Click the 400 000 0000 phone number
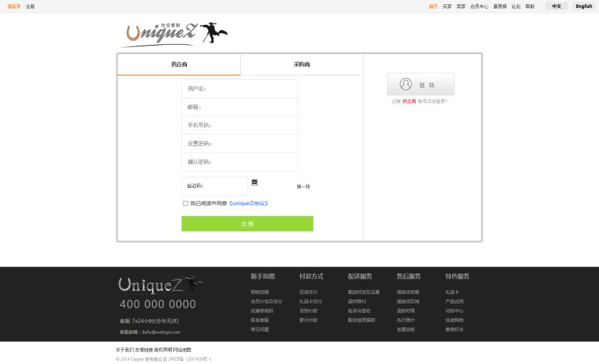Screen dimensions: 599x364 [x=158, y=304]
